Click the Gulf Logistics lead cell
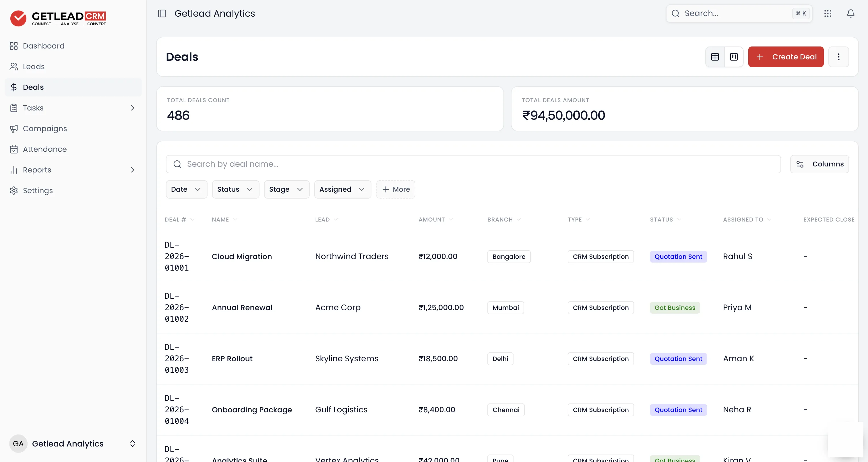 coord(341,410)
